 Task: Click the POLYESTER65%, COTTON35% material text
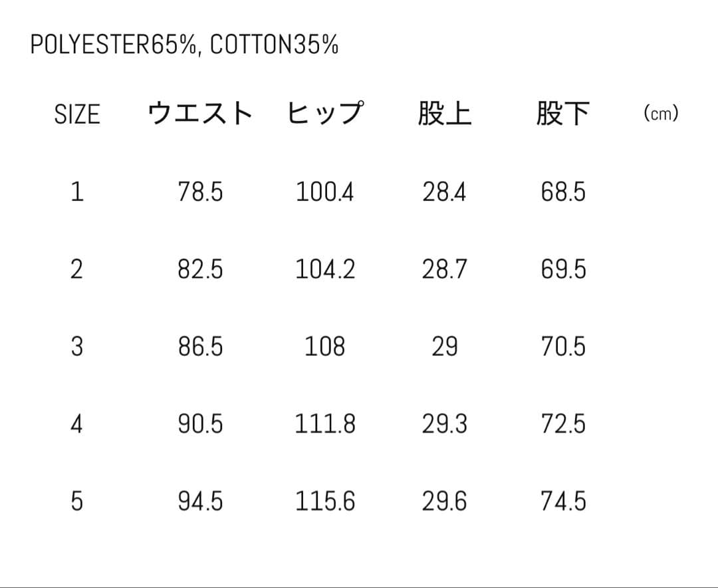184,45
